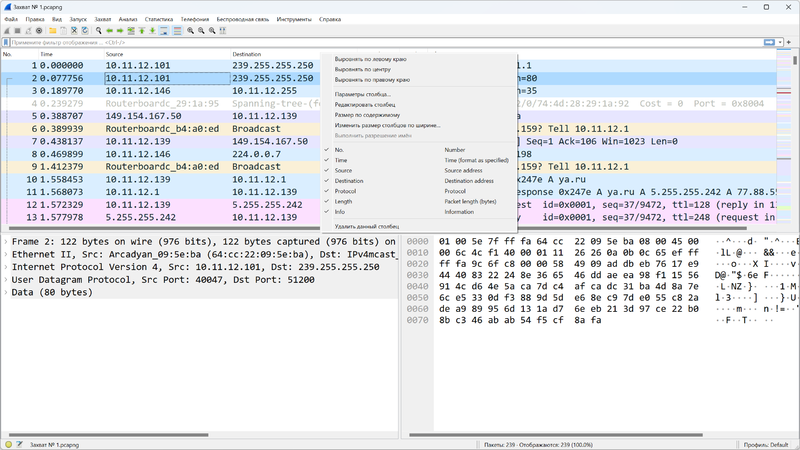The image size is (800, 450).
Task: Sort by the Time column header
Action: coord(71,54)
